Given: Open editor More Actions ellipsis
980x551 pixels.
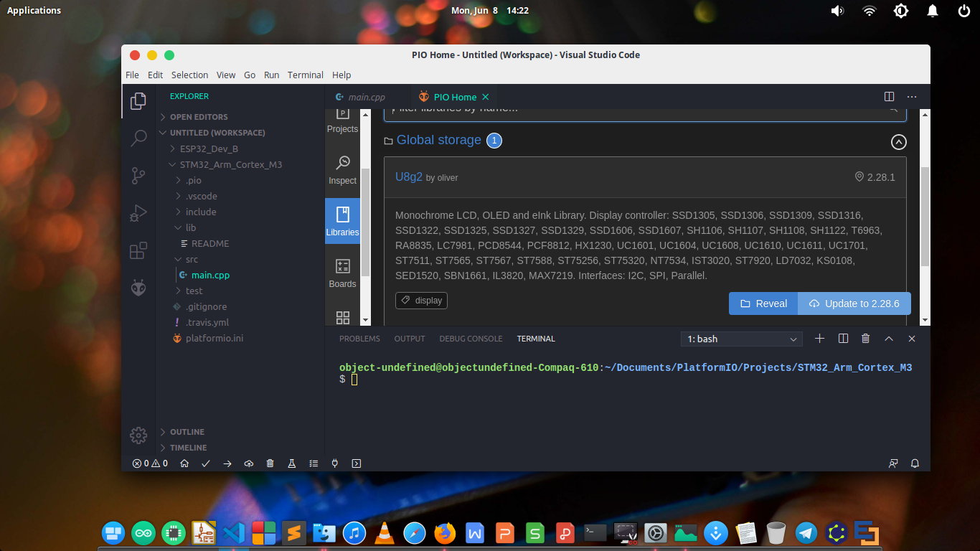Looking at the screenshot, I should (912, 96).
